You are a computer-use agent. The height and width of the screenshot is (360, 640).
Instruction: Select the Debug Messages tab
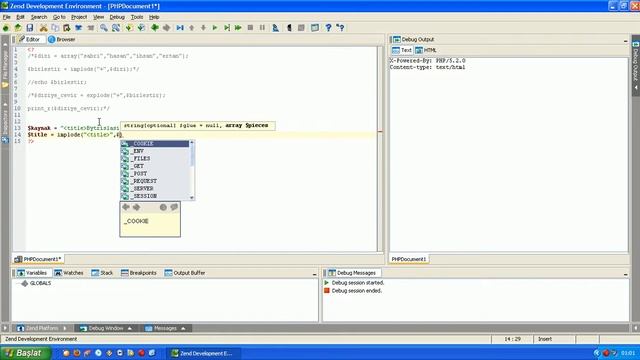click(x=352, y=273)
